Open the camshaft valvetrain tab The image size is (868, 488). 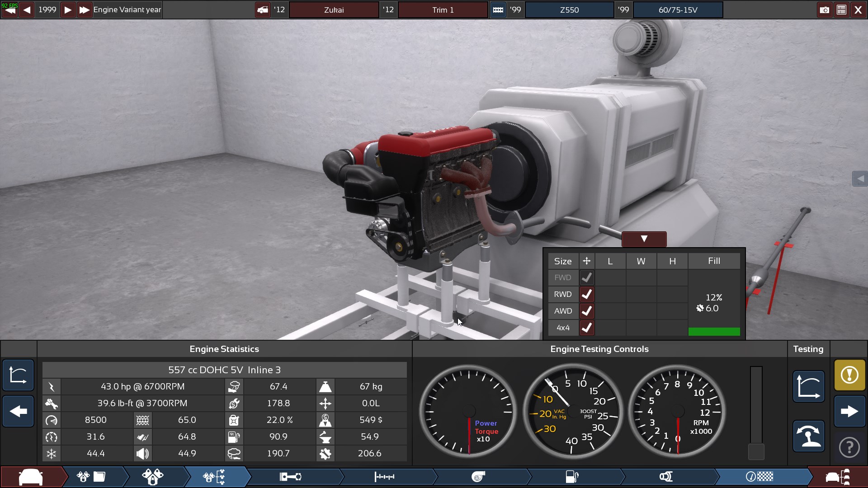coord(385,477)
